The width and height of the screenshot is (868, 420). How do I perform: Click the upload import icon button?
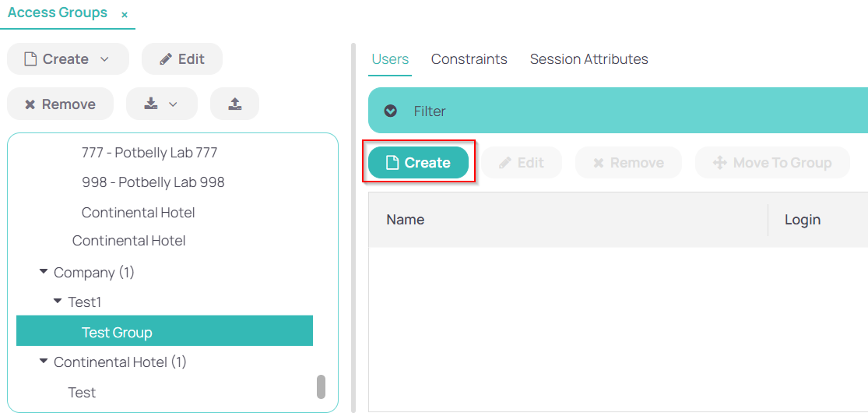coord(235,104)
